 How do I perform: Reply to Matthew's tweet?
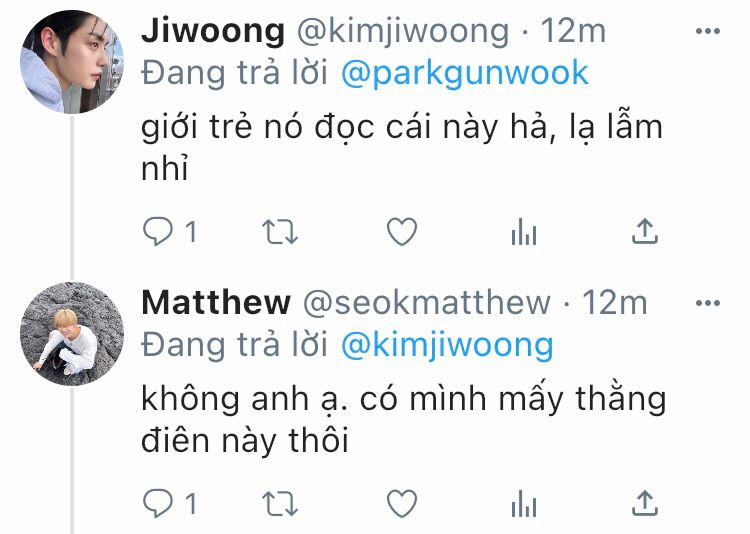point(158,503)
